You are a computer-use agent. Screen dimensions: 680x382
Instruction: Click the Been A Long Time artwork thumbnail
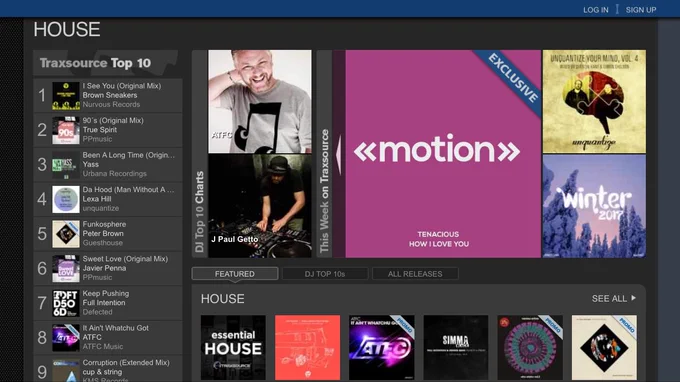(x=66, y=165)
